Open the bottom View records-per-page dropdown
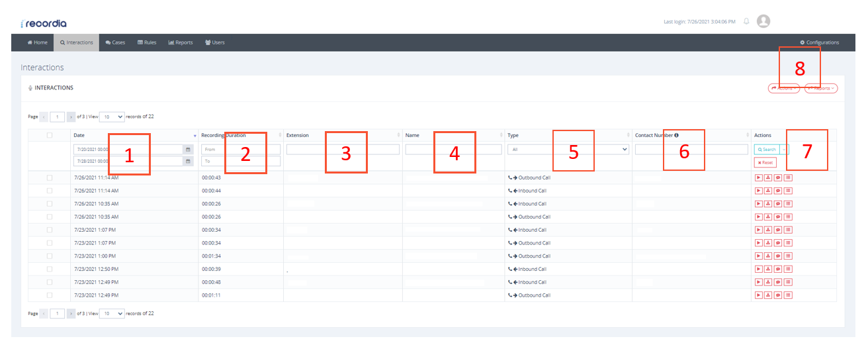Image resolution: width=868 pixels, height=349 pixels. click(112, 313)
